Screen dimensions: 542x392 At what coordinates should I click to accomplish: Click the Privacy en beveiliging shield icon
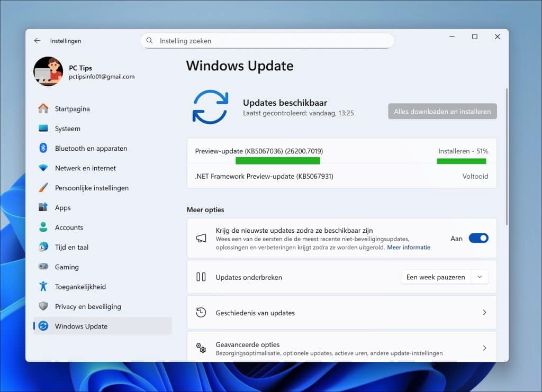43,306
